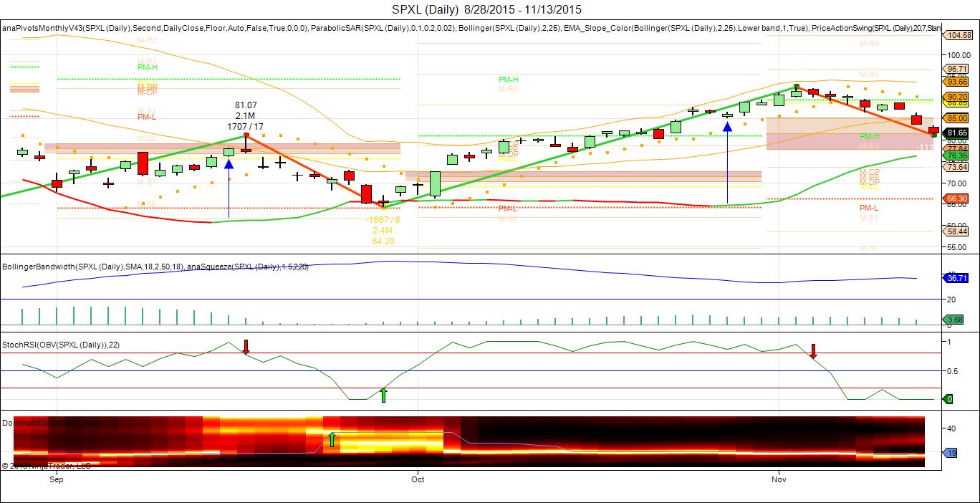Click the 2.4M volume label at swing low
The height and width of the screenshot is (503, 980).
coord(383,231)
